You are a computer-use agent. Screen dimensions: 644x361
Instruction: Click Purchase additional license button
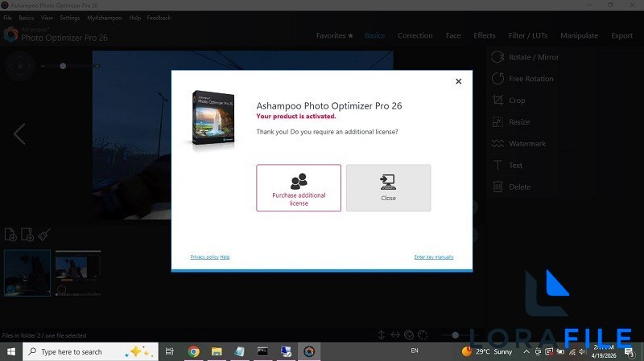299,188
